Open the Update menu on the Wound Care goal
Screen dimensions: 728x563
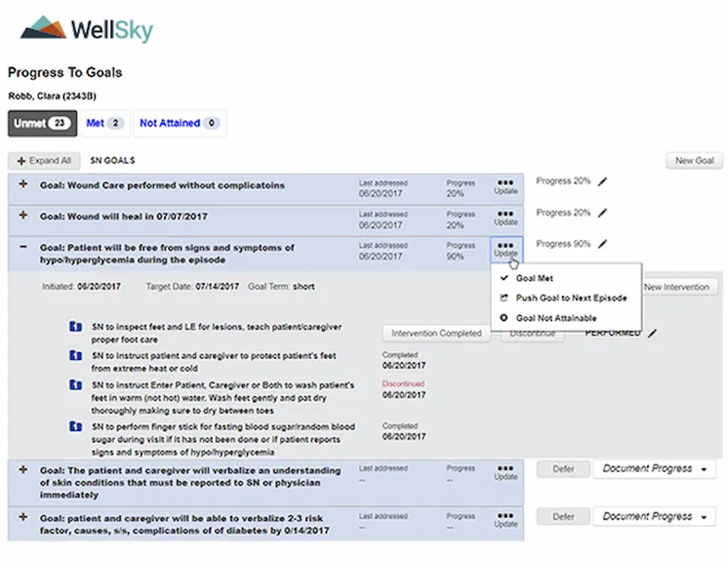[506, 185]
